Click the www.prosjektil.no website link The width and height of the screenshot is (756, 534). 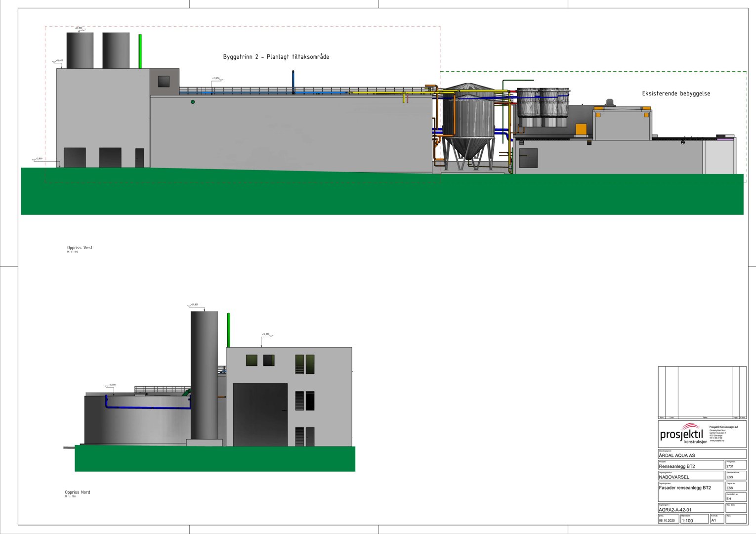(716, 441)
